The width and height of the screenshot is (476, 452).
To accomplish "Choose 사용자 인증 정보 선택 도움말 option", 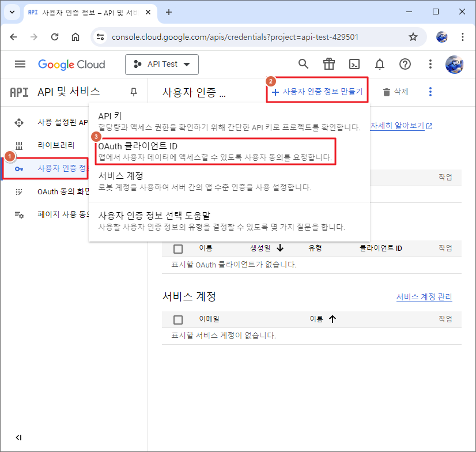I will point(229,221).
